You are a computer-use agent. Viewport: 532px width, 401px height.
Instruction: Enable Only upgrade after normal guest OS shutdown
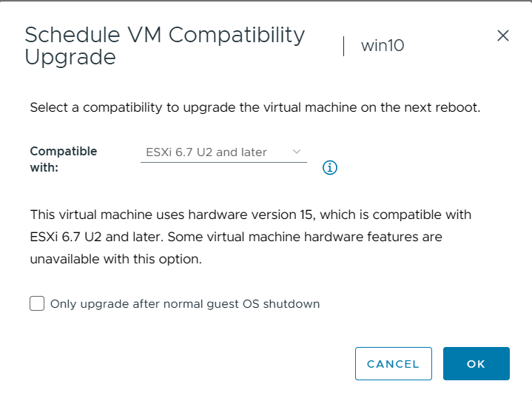click(x=37, y=303)
